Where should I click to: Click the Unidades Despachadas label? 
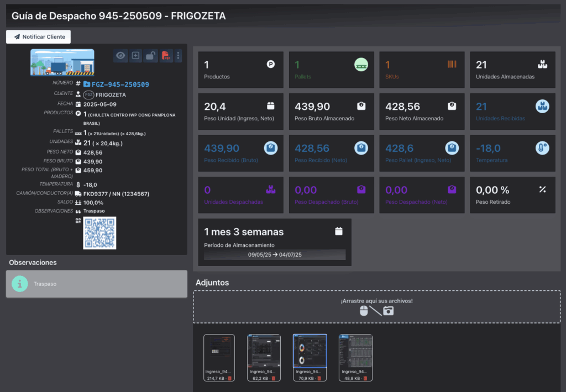click(233, 202)
